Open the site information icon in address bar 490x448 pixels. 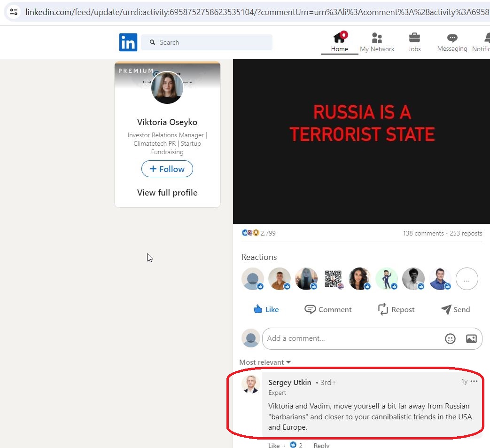coord(14,12)
